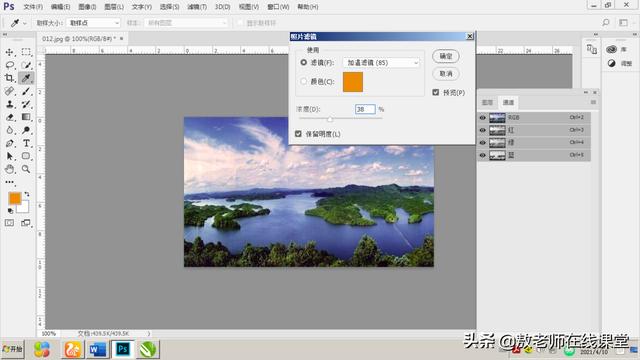The height and width of the screenshot is (360, 640).
Task: Click the foreground color swatch
Action: click(15, 198)
